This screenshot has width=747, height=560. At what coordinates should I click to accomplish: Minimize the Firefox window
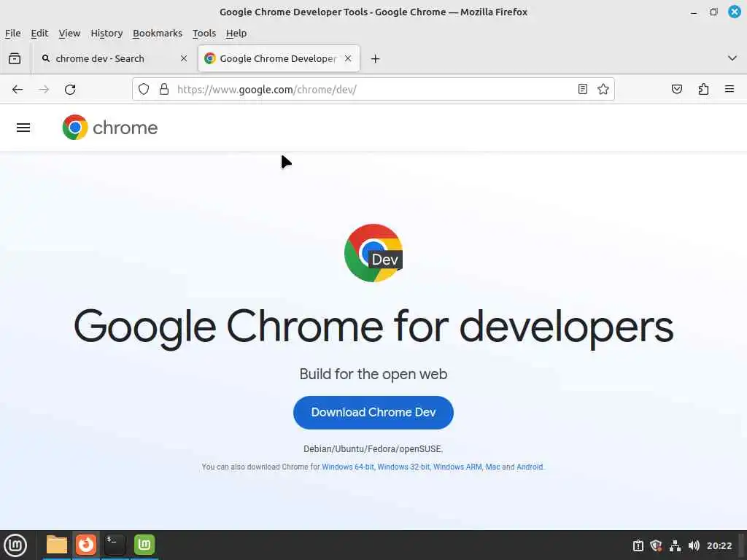694,12
